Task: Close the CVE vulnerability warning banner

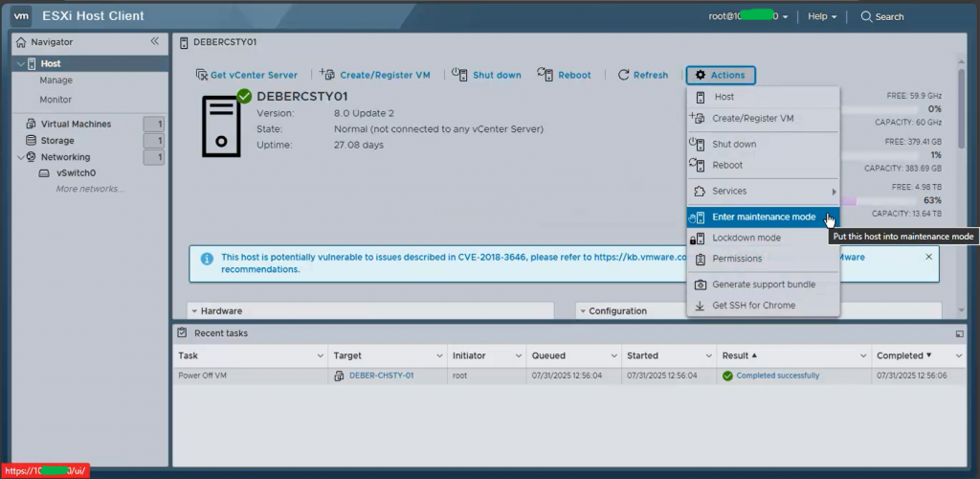Action: (928, 257)
